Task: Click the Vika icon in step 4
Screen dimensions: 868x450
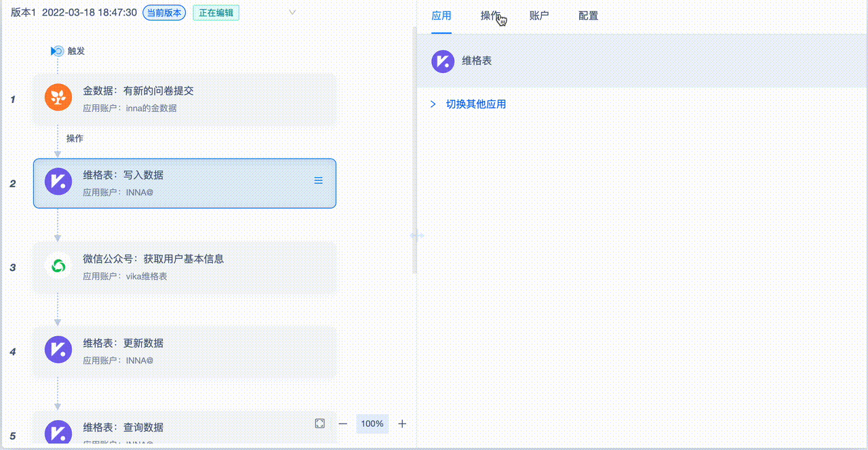Action: pyautogui.click(x=58, y=350)
